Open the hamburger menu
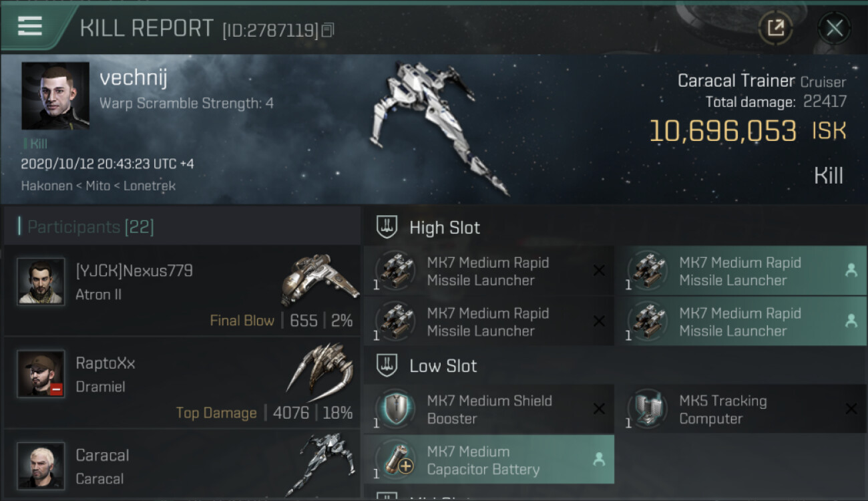 [30, 27]
